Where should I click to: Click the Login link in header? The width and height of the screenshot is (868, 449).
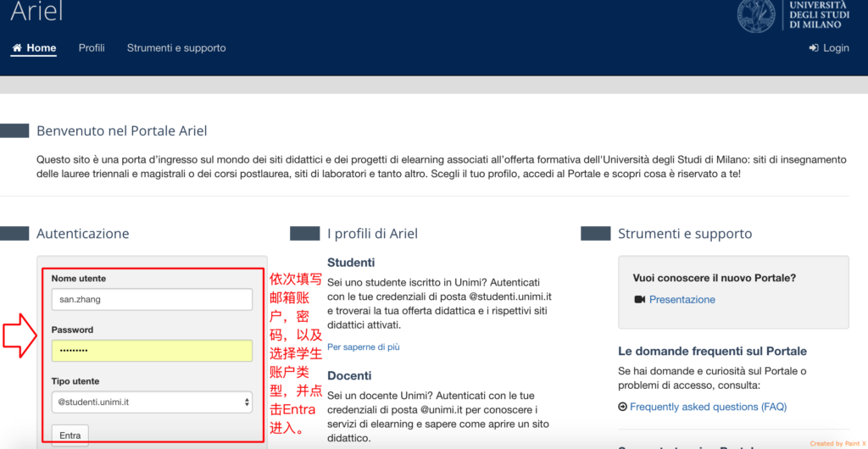829,48
